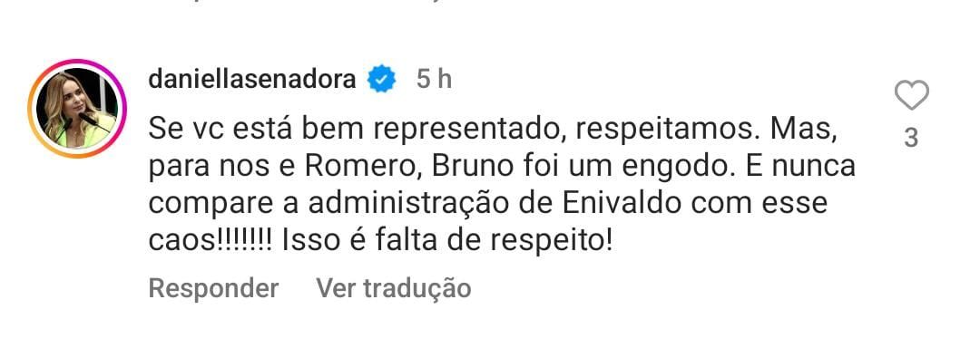Image resolution: width=980 pixels, height=348 pixels.
Task: Open the daniellasenadora username link
Action: point(252,80)
